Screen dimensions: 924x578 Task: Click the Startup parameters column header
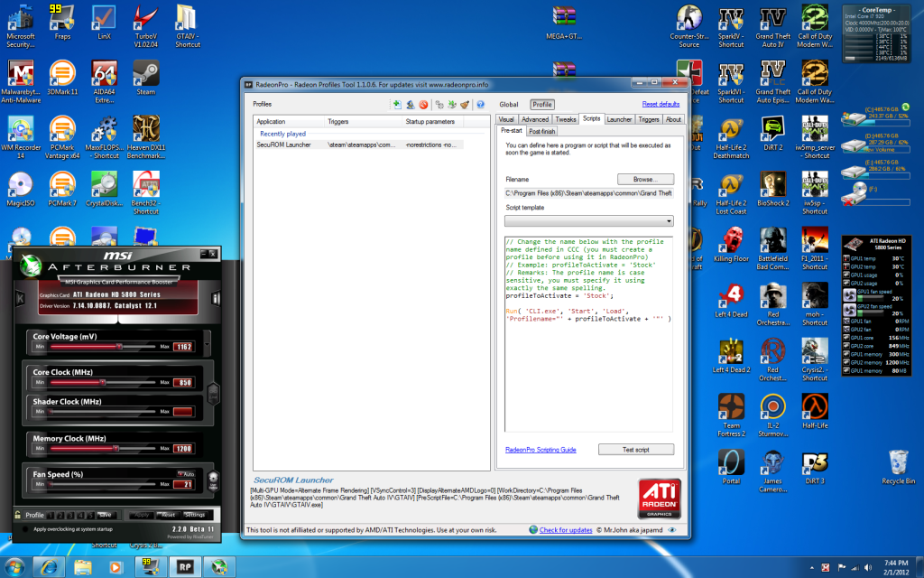pyautogui.click(x=432, y=122)
